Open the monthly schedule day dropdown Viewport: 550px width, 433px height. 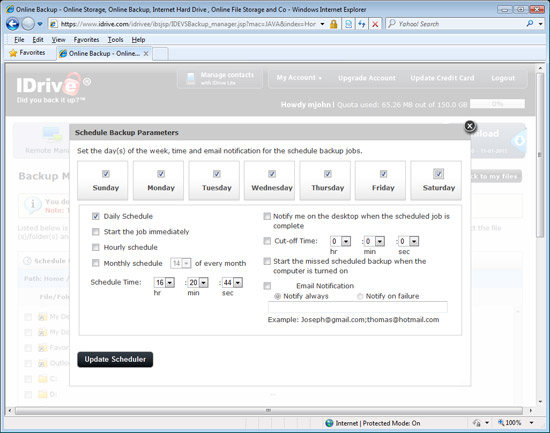click(x=181, y=263)
